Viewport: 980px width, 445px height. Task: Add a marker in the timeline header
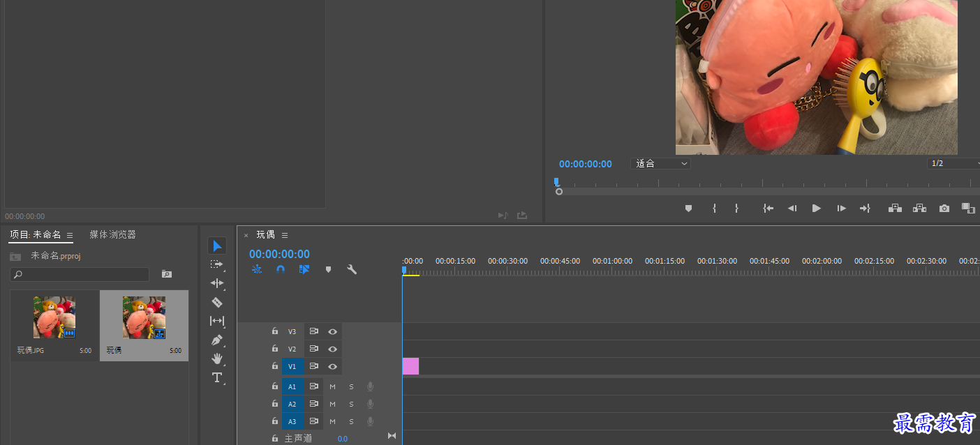click(328, 269)
